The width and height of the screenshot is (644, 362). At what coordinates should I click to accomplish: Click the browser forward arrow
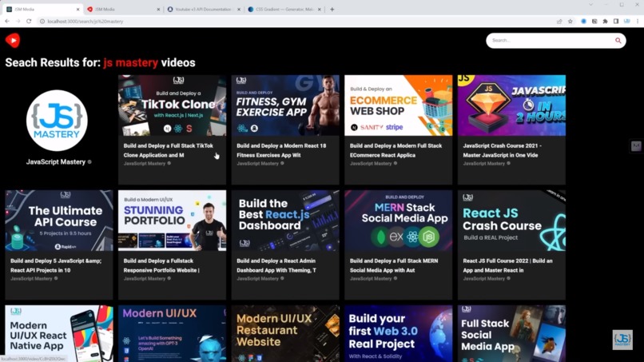18,21
